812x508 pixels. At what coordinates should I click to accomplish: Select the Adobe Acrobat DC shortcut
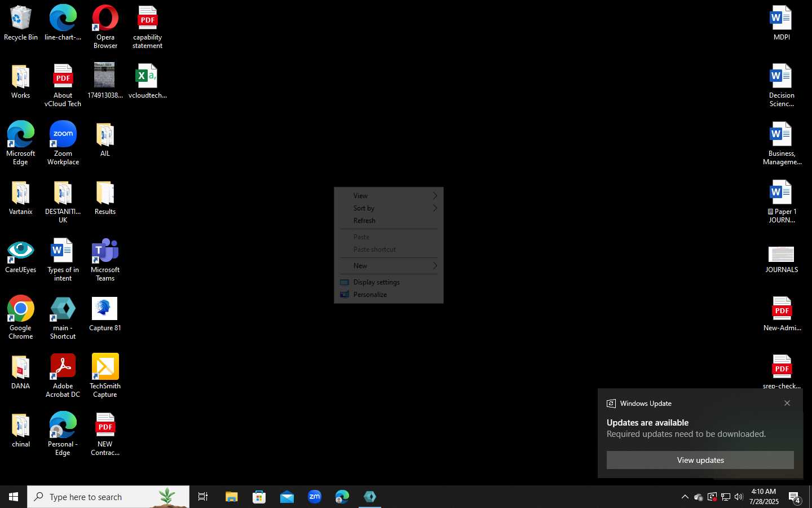(63, 376)
